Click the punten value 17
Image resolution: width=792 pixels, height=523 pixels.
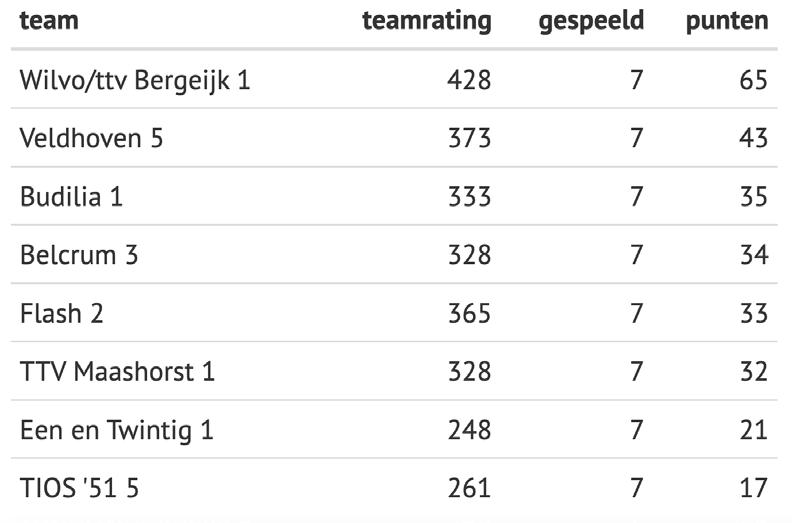tap(754, 488)
